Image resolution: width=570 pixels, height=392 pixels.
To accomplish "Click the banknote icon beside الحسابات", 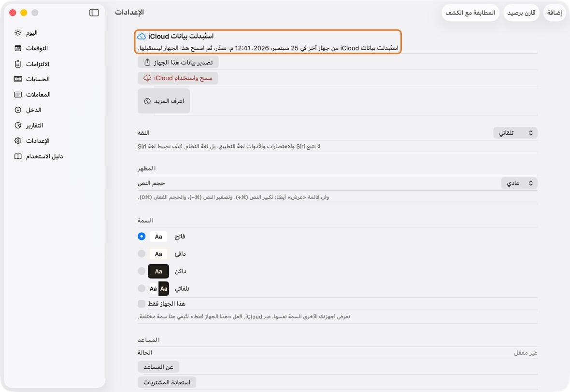I will (18, 79).
